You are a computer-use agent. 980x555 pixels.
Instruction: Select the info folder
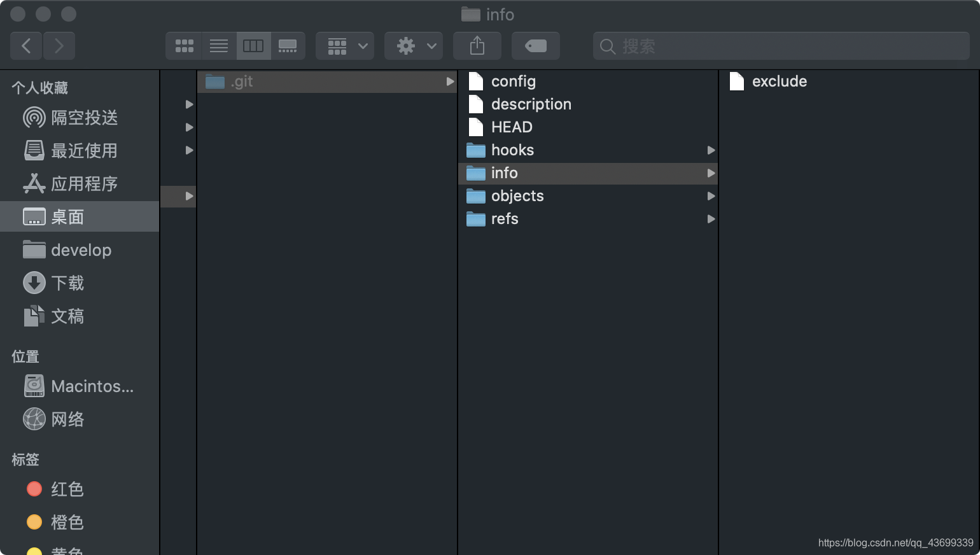[x=588, y=173]
